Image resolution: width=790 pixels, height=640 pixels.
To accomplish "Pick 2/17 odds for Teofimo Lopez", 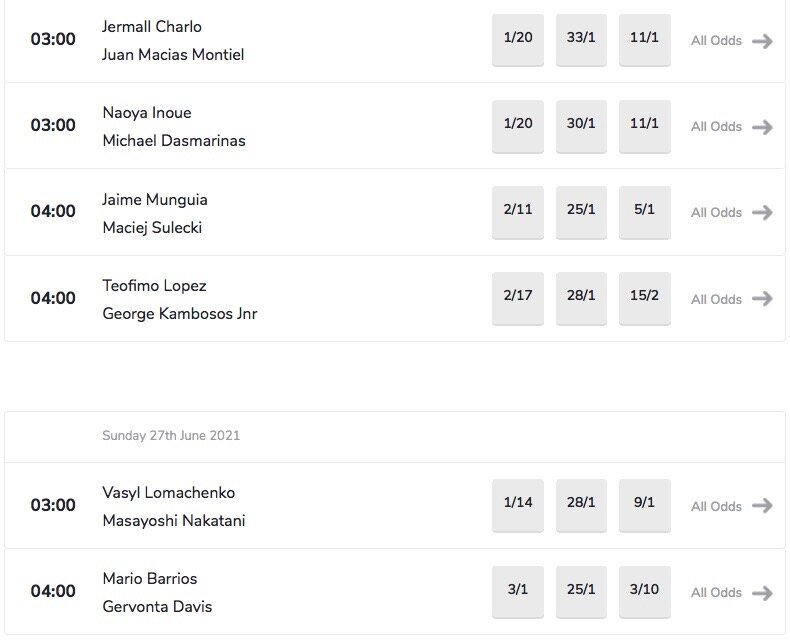I will pos(518,297).
